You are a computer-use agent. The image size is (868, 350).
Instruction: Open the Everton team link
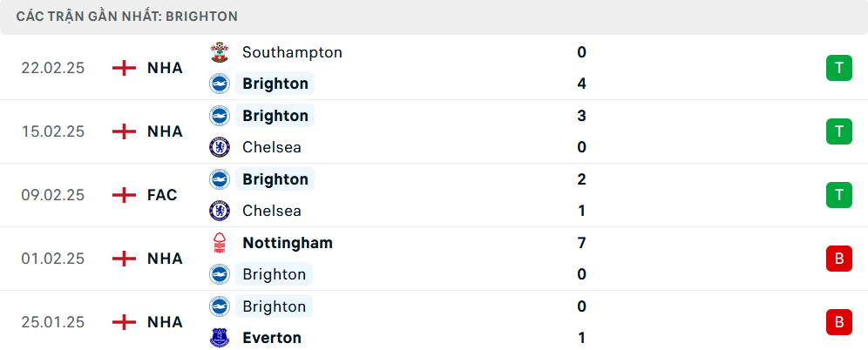click(272, 338)
